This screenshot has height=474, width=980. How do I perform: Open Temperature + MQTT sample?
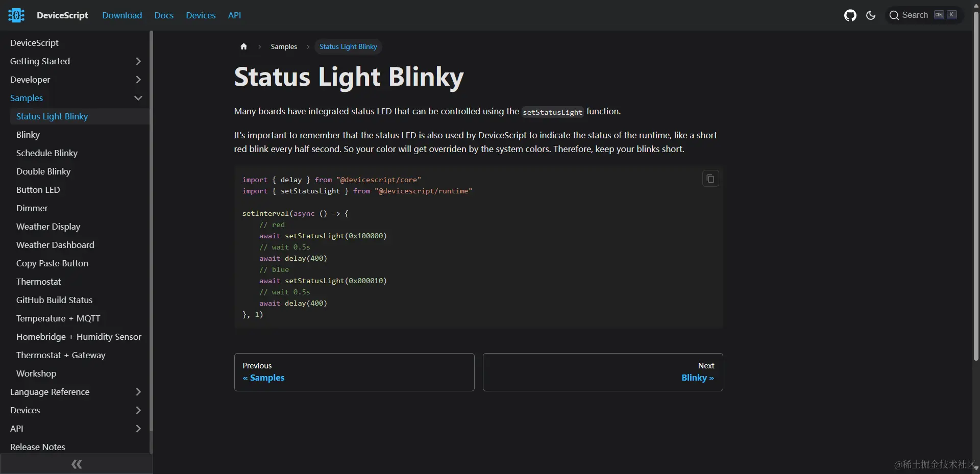(58, 318)
